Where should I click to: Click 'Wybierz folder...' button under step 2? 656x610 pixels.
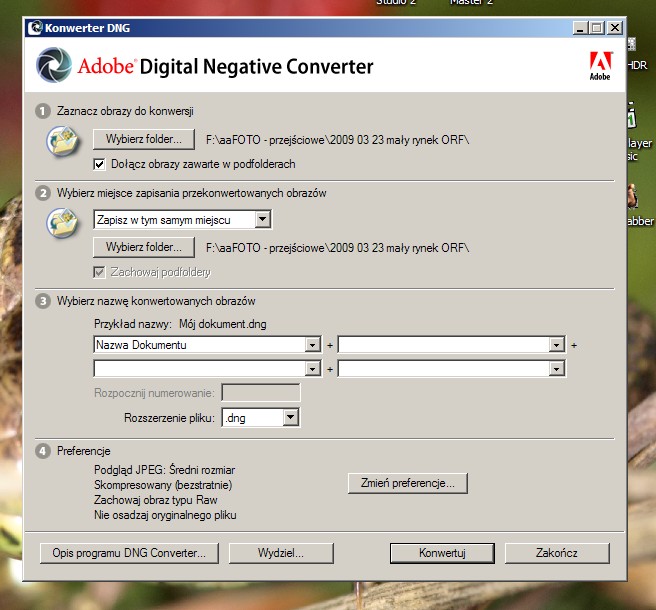144,247
